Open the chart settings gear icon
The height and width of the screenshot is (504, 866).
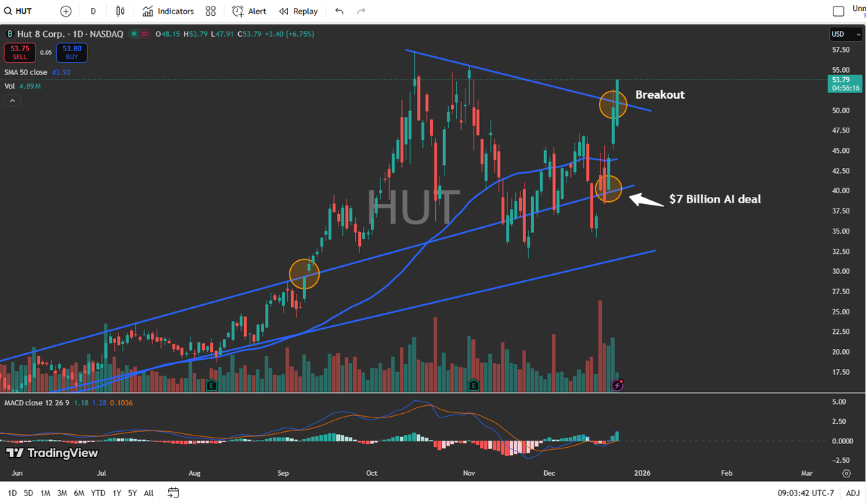tap(846, 474)
